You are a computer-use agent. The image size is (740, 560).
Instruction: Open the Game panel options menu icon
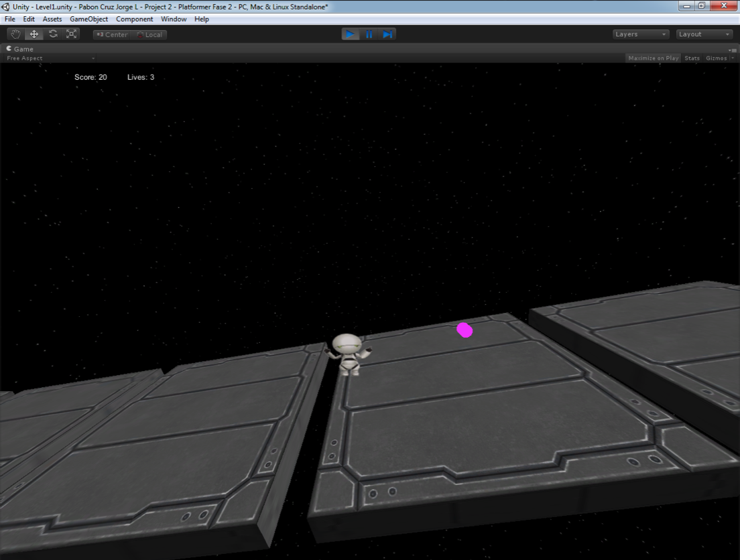[733, 50]
